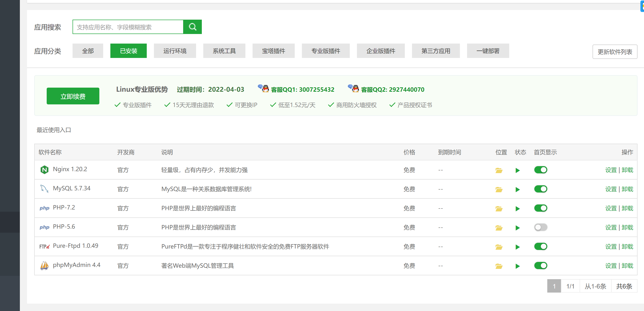644x311 pixels.
Task: Click the Nginx logo icon
Action: tap(44, 170)
